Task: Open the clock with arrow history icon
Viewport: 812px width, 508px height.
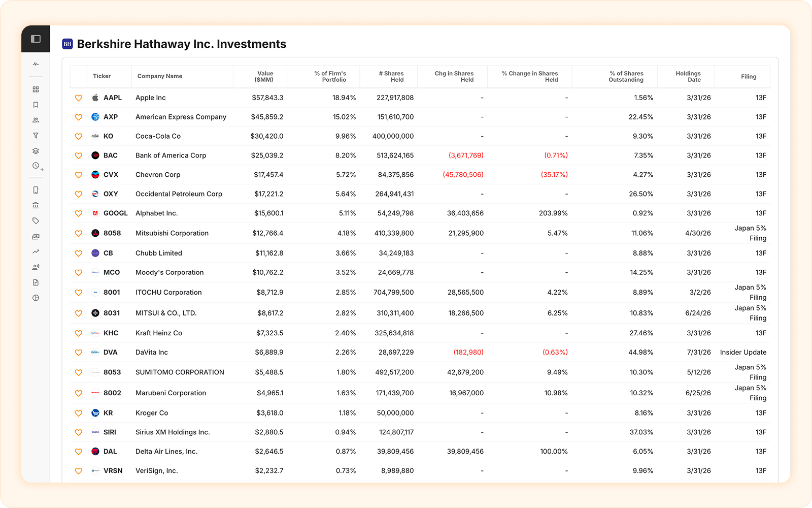Action: pyautogui.click(x=37, y=166)
